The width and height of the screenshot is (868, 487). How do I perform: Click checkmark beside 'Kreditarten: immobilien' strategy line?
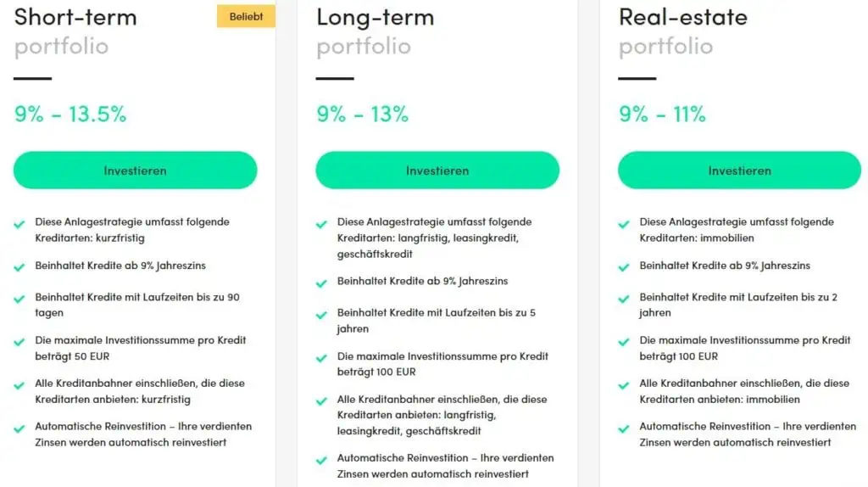624,224
